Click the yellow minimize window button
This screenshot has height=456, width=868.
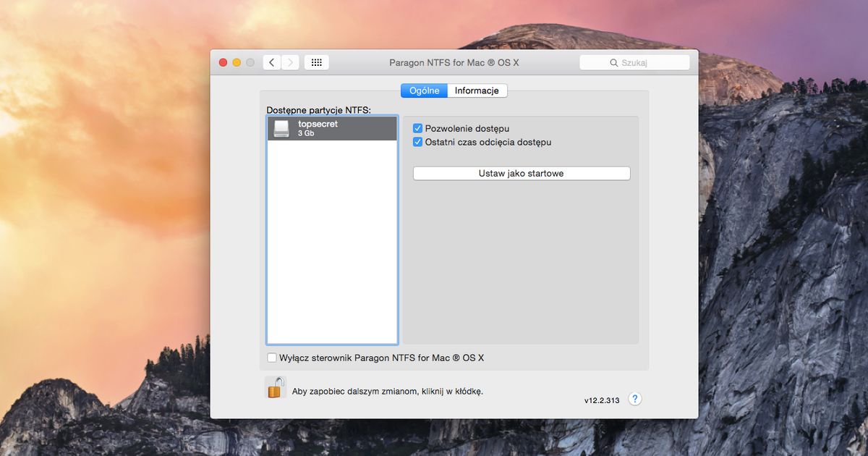point(237,62)
